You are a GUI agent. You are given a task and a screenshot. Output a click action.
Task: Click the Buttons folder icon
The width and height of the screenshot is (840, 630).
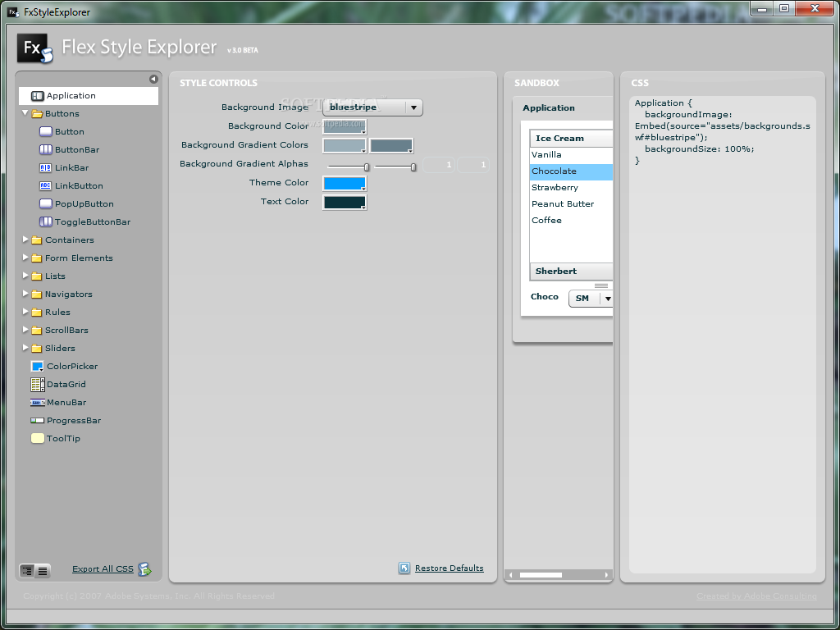(37, 113)
